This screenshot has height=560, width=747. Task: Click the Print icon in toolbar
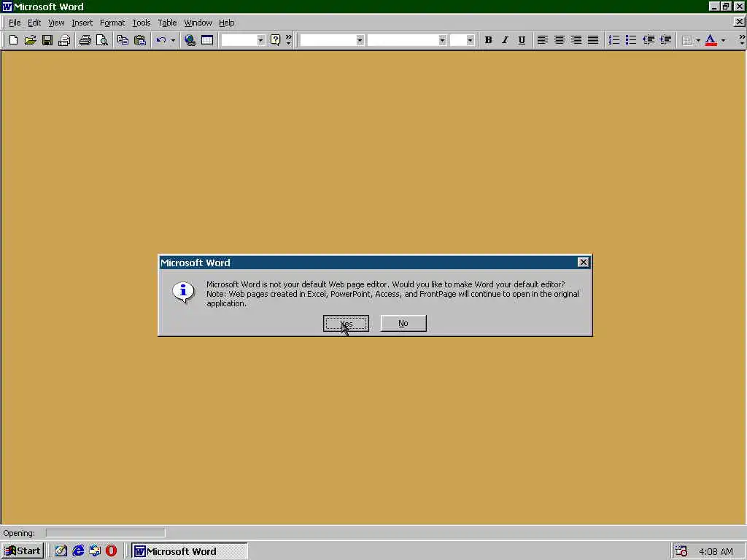tap(85, 40)
